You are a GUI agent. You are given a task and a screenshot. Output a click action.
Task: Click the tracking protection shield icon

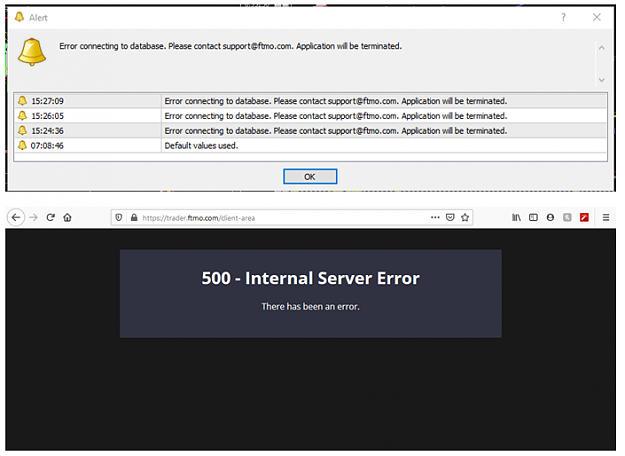click(118, 218)
